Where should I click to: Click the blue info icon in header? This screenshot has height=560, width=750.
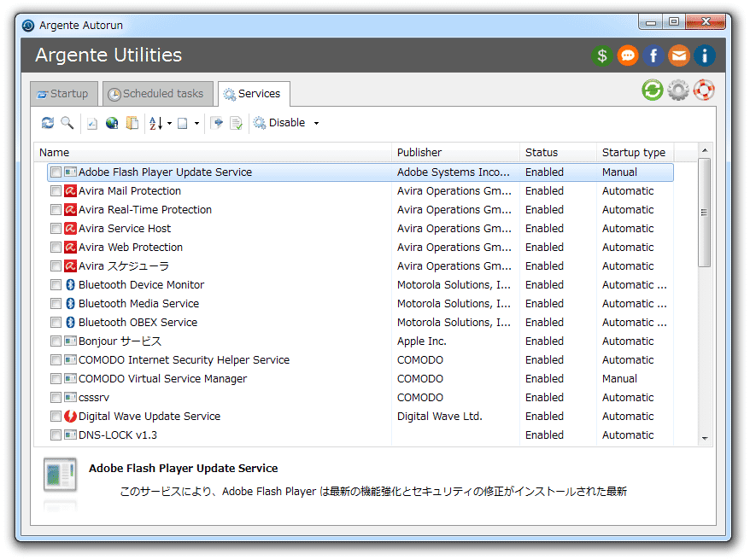click(705, 55)
